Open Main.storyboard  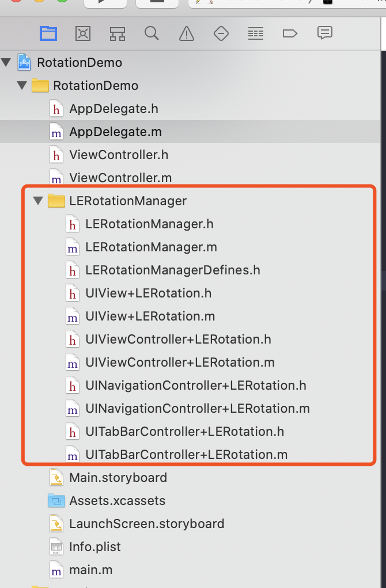click(x=118, y=477)
